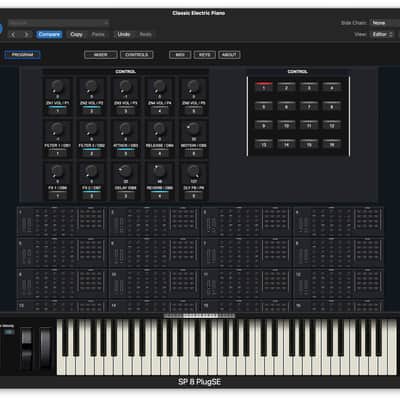The height and width of the screenshot is (400, 400).
Task: Click the FX 2 / CB7 knob
Action: (91, 171)
